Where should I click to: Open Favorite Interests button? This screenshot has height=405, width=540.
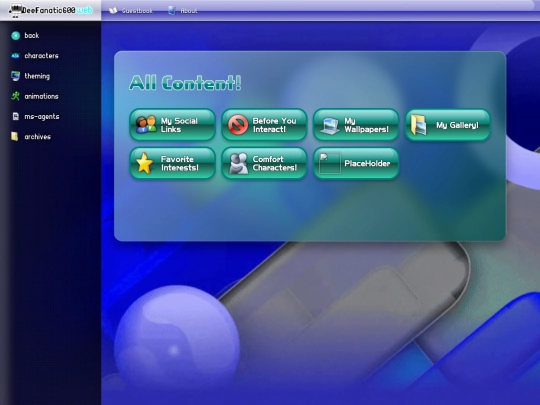pos(173,163)
